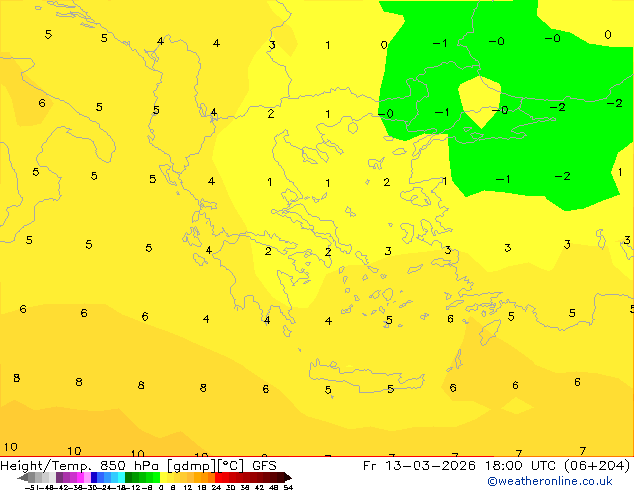The height and width of the screenshot is (490, 634).
Task: Click the '5' value on eastern Crete
Action: [x=390, y=389]
